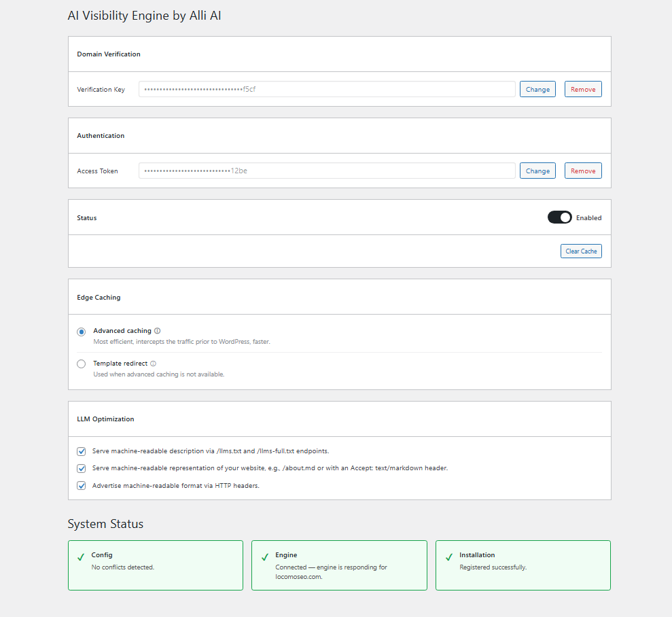The height and width of the screenshot is (617, 672).
Task: Click the Authentication section heading
Action: point(101,135)
